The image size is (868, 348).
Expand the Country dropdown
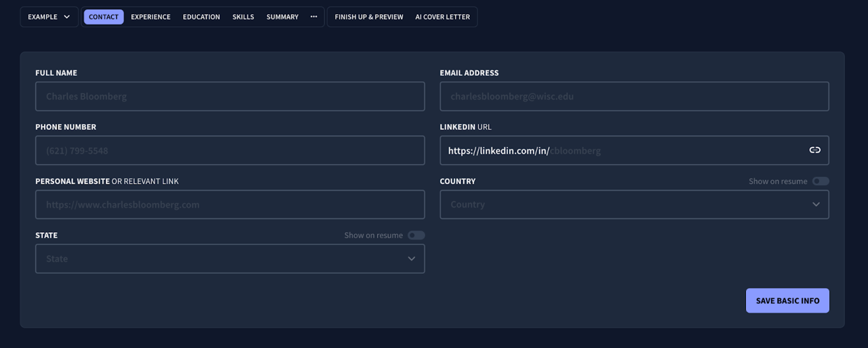pyautogui.click(x=634, y=204)
